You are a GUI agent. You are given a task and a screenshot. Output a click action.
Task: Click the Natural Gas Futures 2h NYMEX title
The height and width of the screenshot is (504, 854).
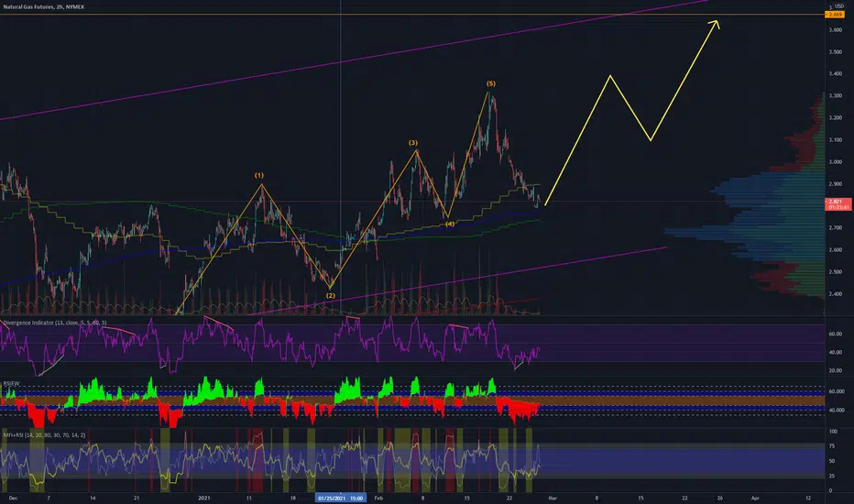44,6
